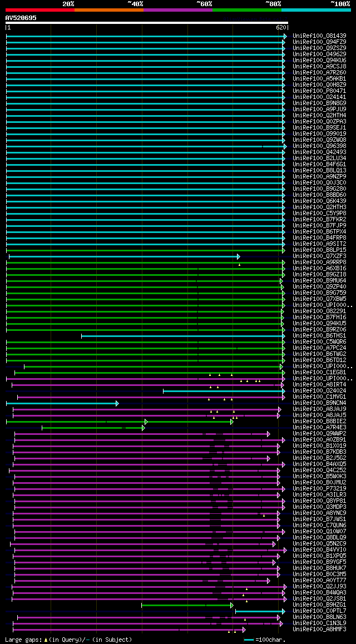
Task: Select the UniRef100_A8JAJ9 label
Action: click(319, 409)
